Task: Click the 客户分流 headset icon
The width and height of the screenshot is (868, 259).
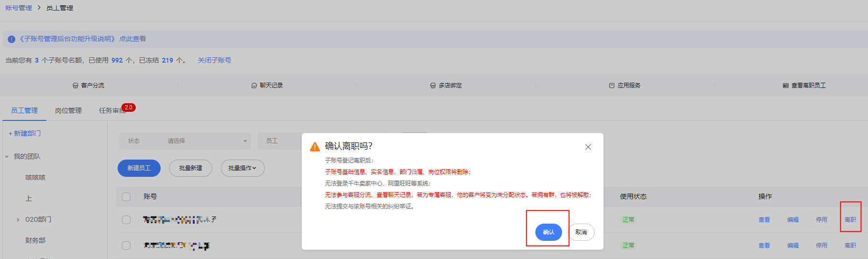Action: click(x=75, y=86)
